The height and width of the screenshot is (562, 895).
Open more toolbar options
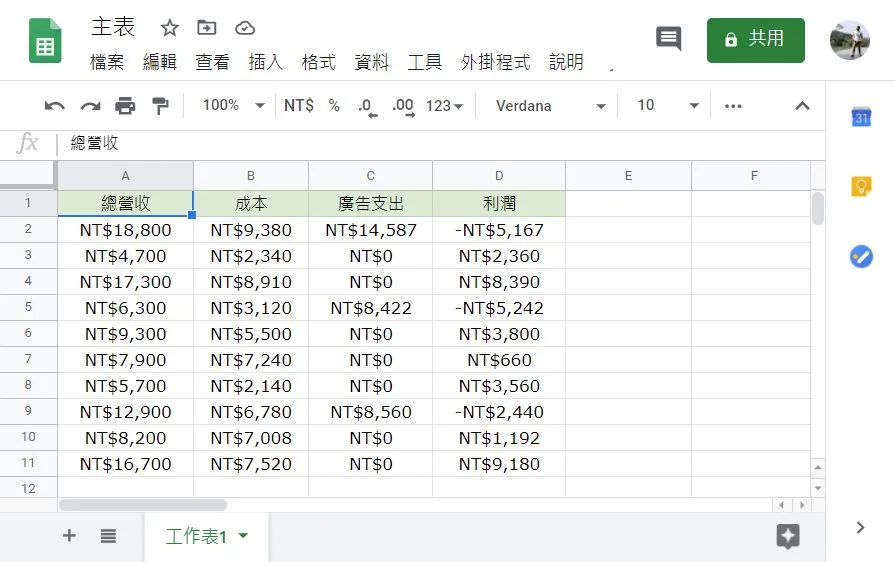(733, 106)
